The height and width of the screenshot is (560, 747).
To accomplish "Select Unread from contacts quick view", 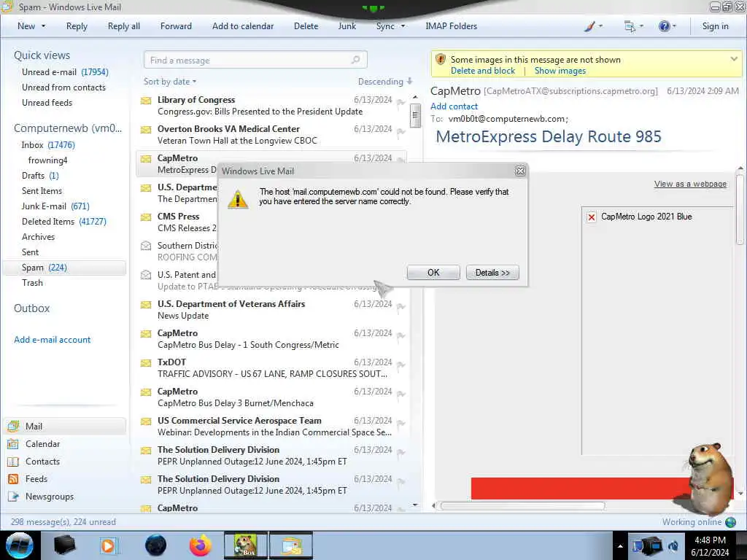I will click(x=63, y=87).
